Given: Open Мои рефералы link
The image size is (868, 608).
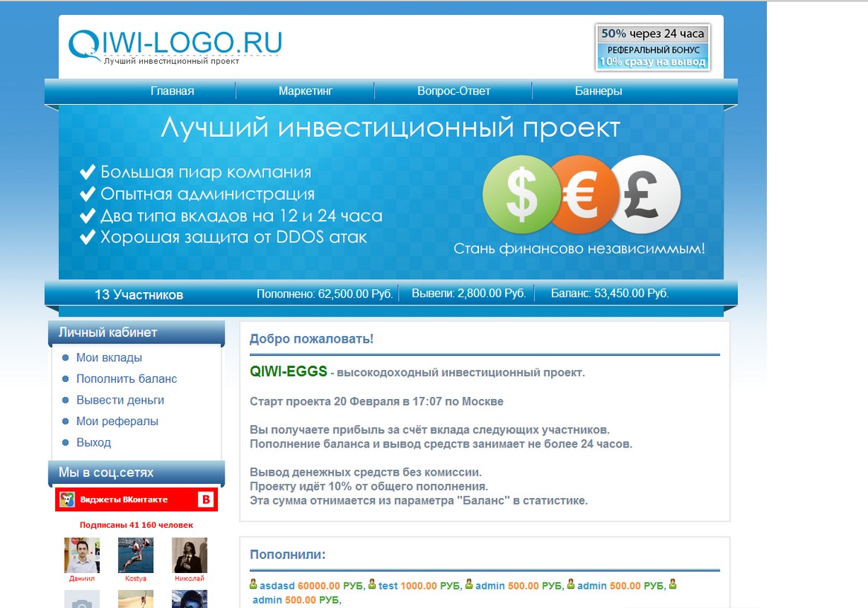Looking at the screenshot, I should [x=118, y=421].
